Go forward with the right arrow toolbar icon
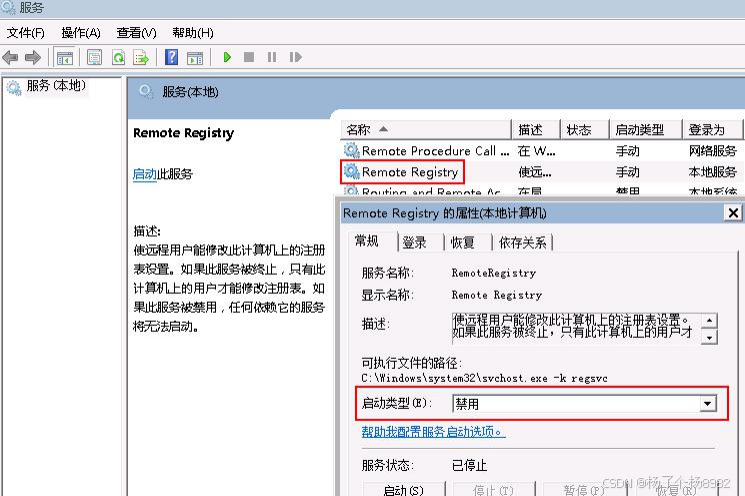The width and height of the screenshot is (745, 496). (x=33, y=57)
